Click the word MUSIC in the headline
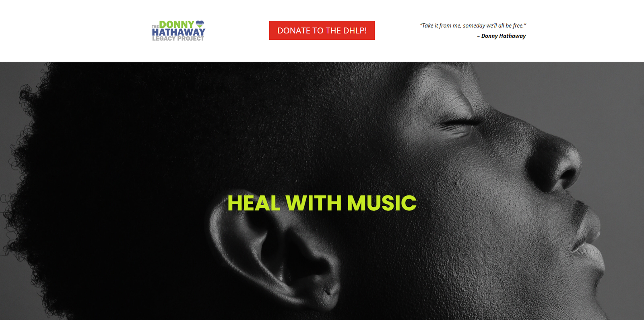The image size is (644, 320). point(382,203)
